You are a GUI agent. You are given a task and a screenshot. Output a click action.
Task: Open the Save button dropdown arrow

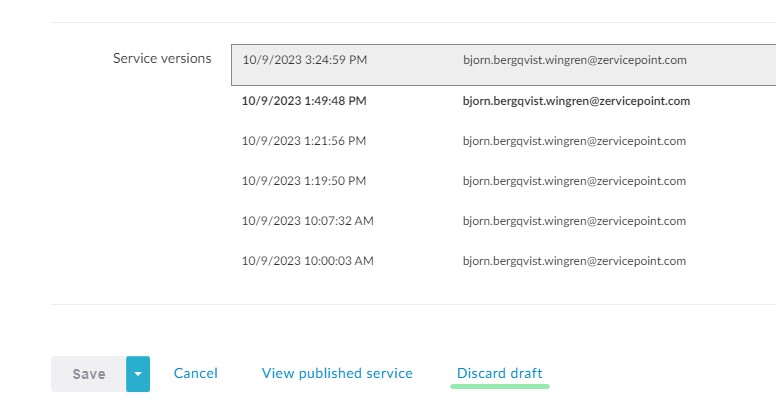138,374
